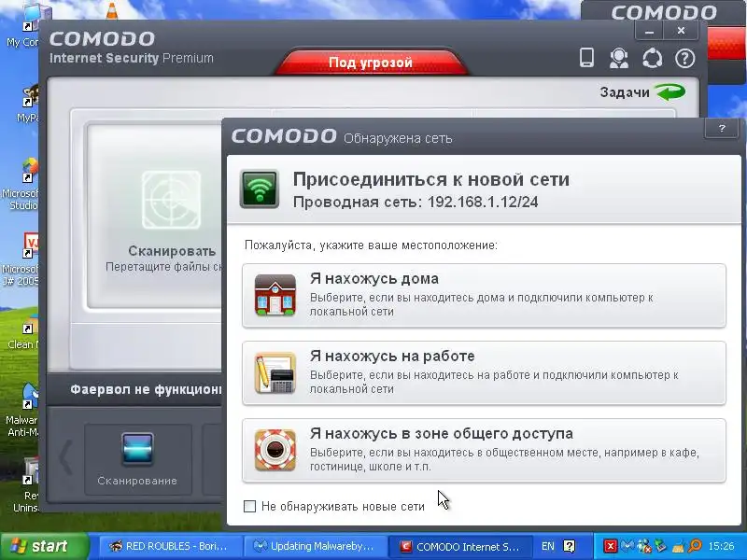747x560 pixels.
Task: Click the language bar help balloon icon
Action: 570,546
